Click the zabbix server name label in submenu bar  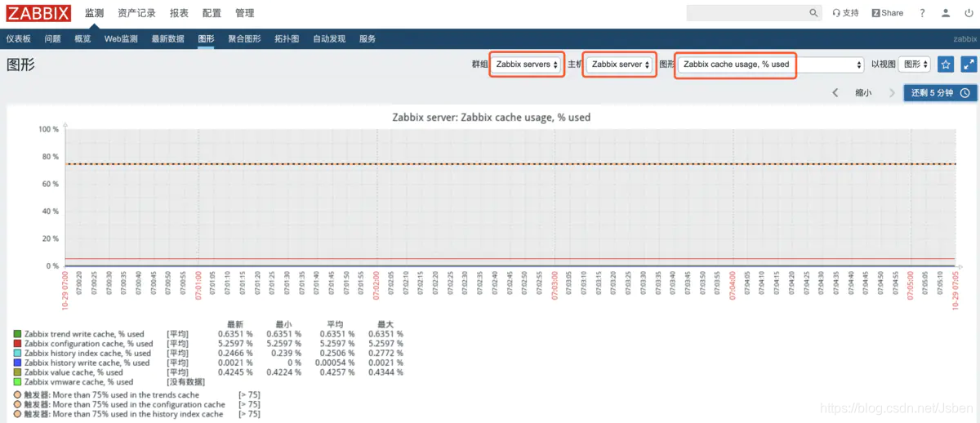[965, 39]
